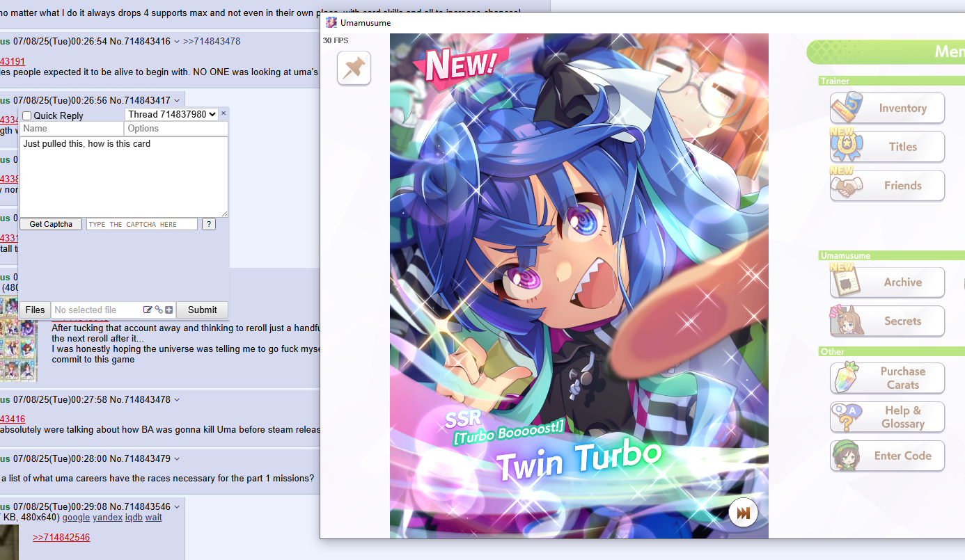Click the Twin Turbo card name text

pyautogui.click(x=579, y=460)
